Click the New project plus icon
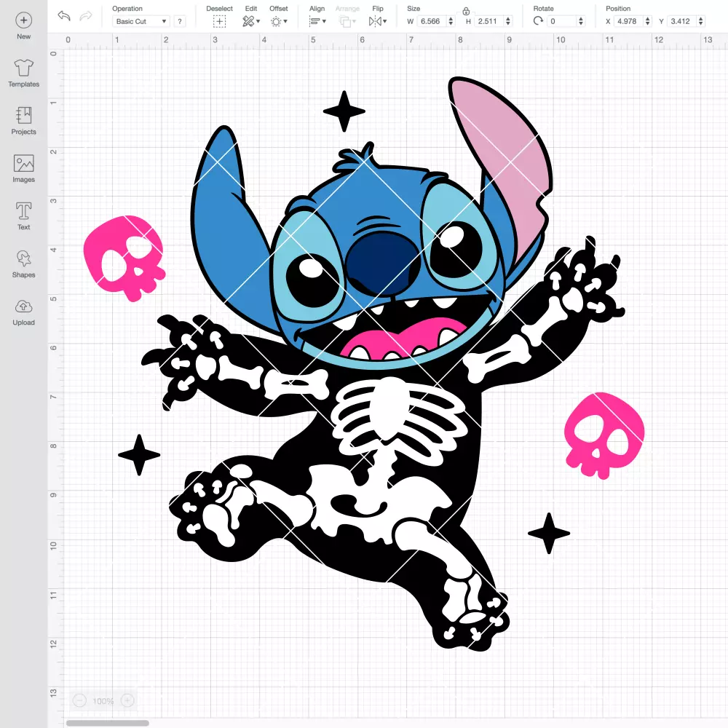Screen dimensions: 728x728 tap(24, 20)
